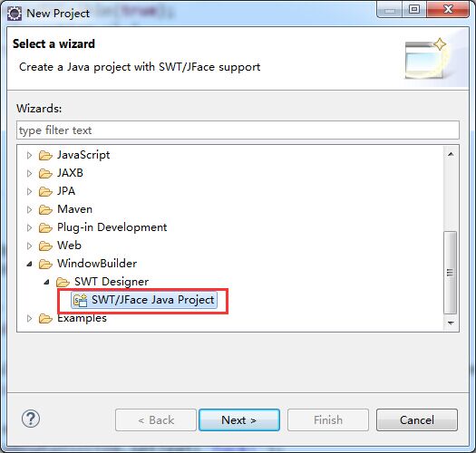This screenshot has height=453, width=476.
Task: Click the WindowBuilder folder icon
Action: click(x=45, y=264)
